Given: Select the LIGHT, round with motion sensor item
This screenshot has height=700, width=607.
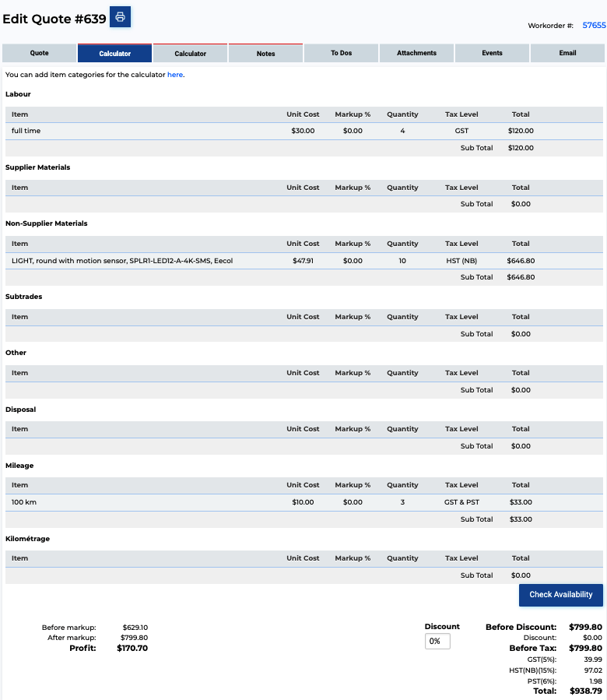Looking at the screenshot, I should pos(122,261).
